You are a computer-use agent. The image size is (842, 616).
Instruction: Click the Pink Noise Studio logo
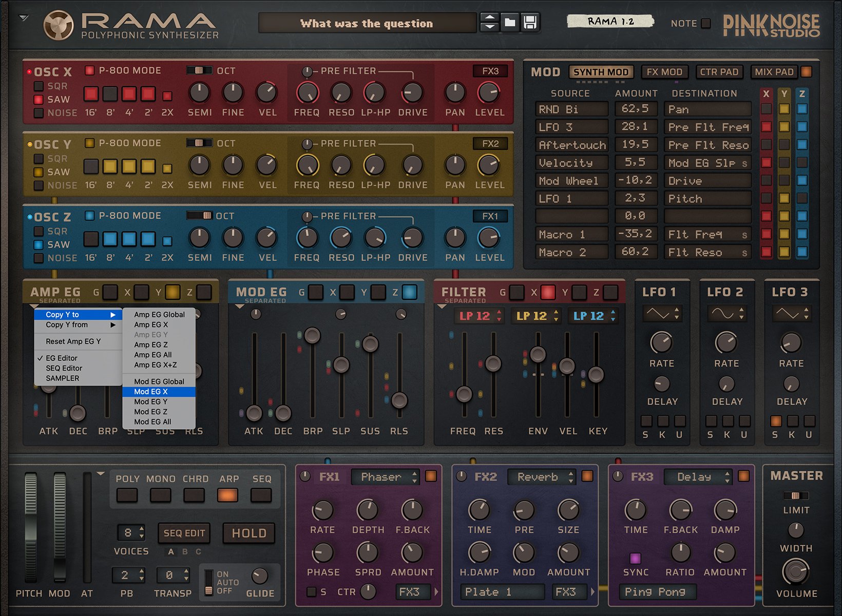click(770, 26)
